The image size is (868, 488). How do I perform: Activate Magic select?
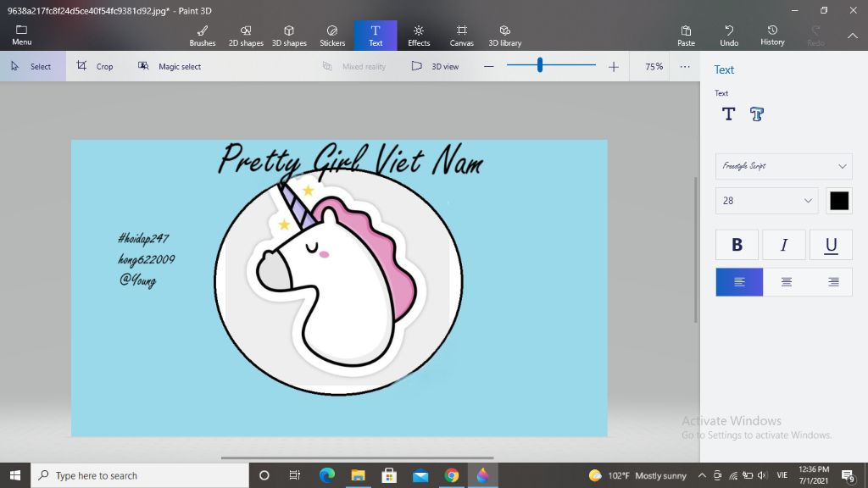169,66
